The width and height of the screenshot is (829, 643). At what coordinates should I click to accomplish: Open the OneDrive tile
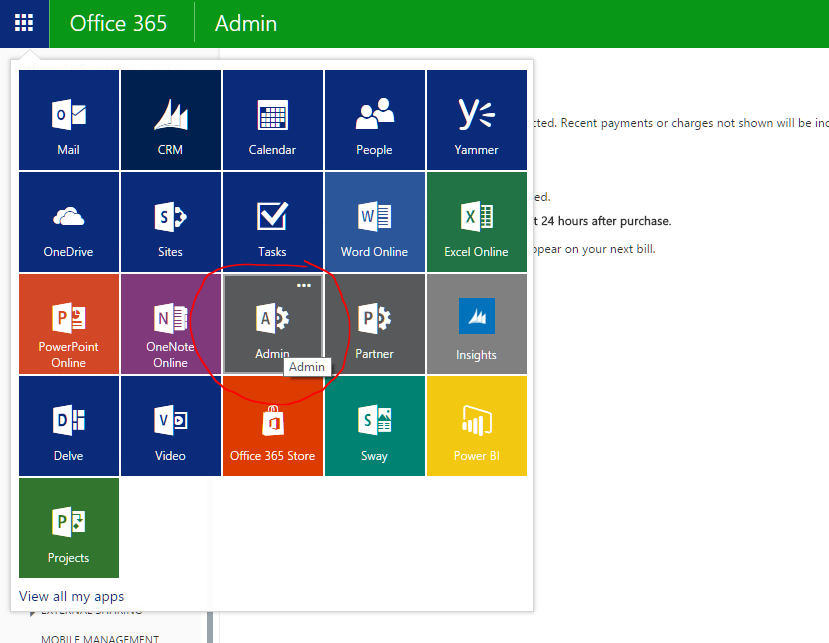tap(69, 222)
